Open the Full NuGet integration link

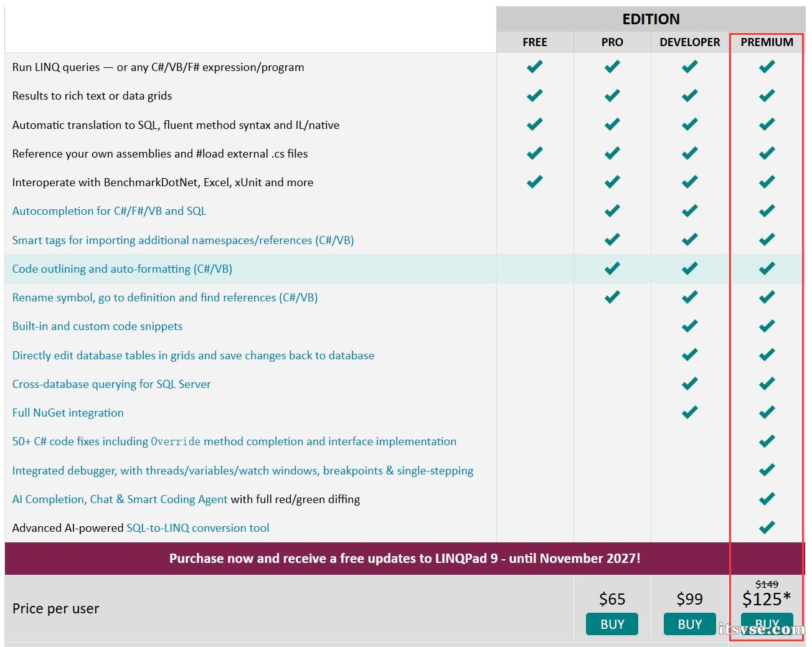point(68,413)
